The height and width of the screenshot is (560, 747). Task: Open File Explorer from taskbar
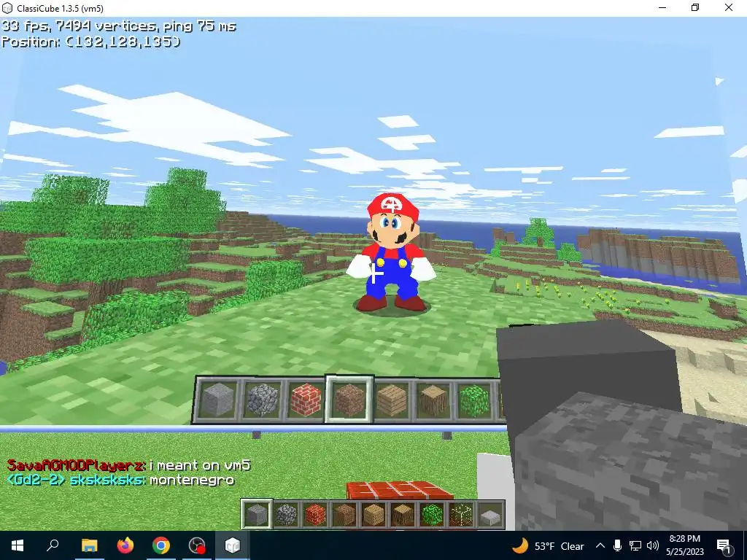(x=89, y=545)
